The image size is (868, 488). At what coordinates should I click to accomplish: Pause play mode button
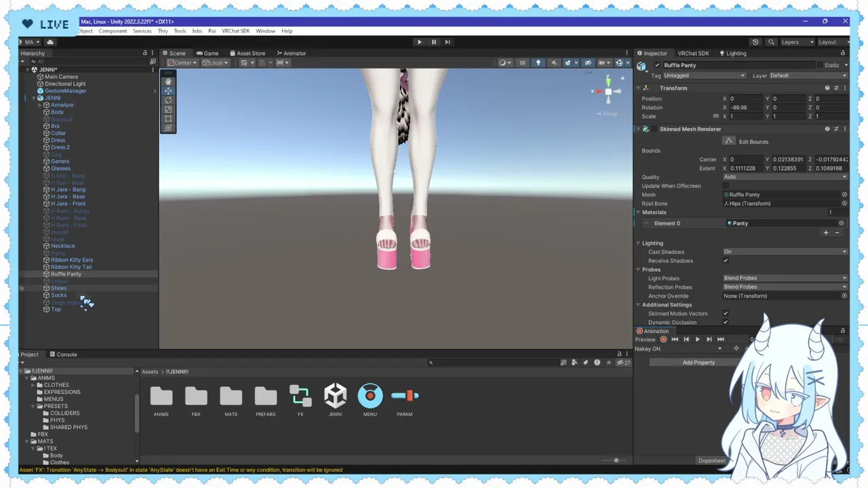pos(433,42)
